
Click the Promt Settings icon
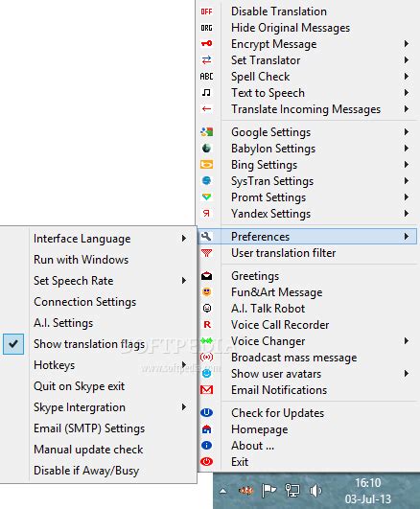coord(206,197)
